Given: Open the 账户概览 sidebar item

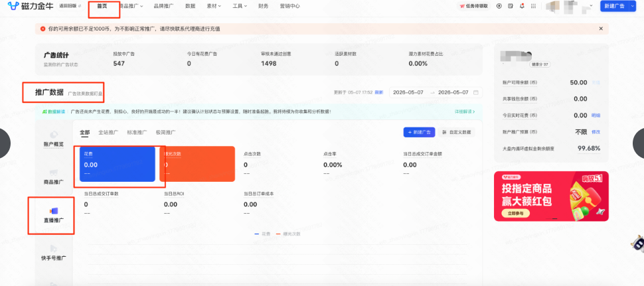Looking at the screenshot, I should pos(53,139).
